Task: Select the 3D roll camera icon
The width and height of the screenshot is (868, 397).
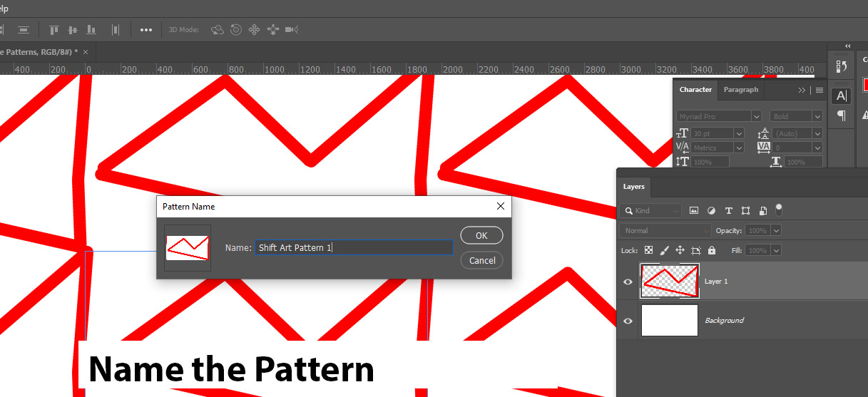Action: (x=236, y=30)
